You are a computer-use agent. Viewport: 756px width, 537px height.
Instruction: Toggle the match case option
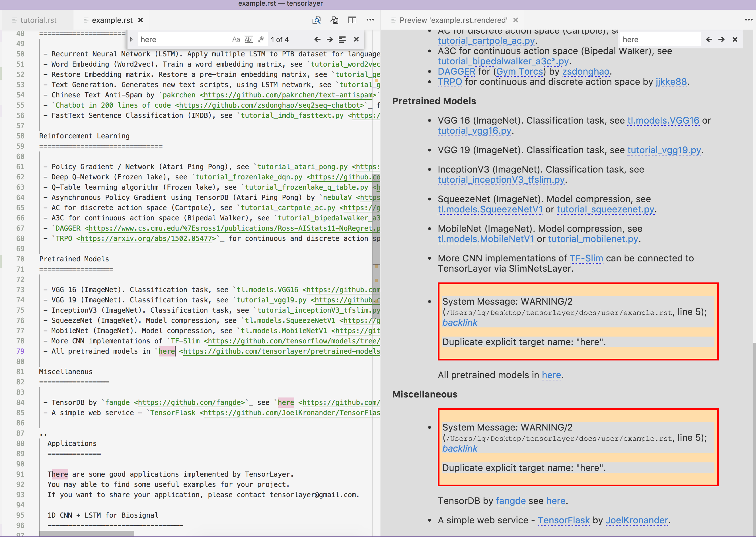click(x=236, y=40)
